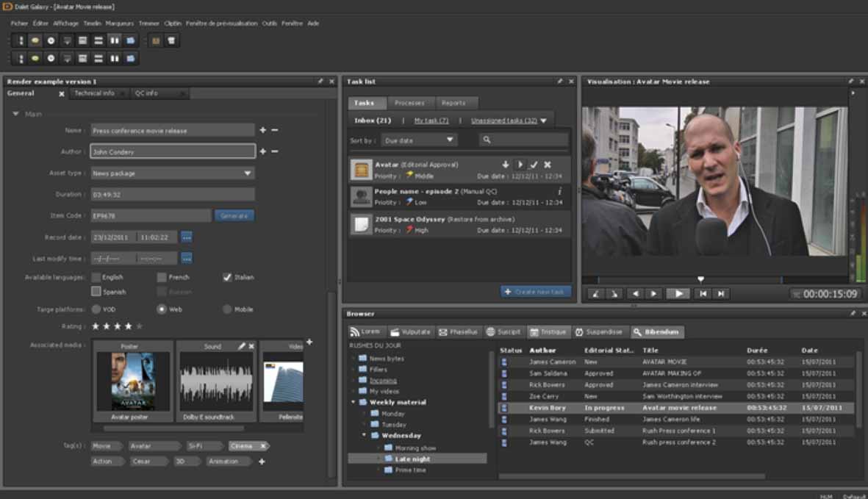Click Avatar task thumbnail icon
Image resolution: width=868 pixels, height=499 pixels.
pyautogui.click(x=362, y=170)
